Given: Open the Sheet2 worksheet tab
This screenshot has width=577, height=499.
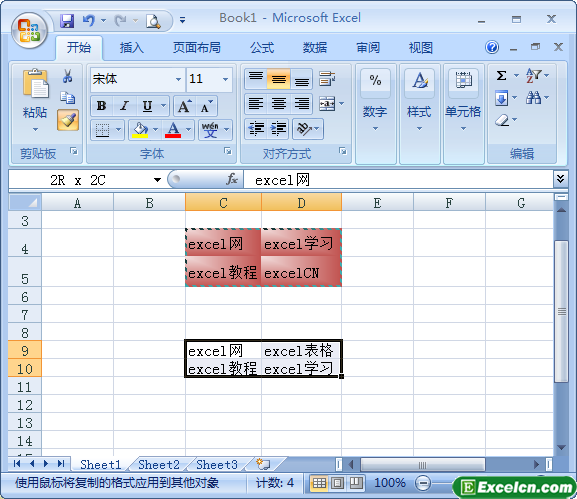Looking at the screenshot, I should point(159,464).
